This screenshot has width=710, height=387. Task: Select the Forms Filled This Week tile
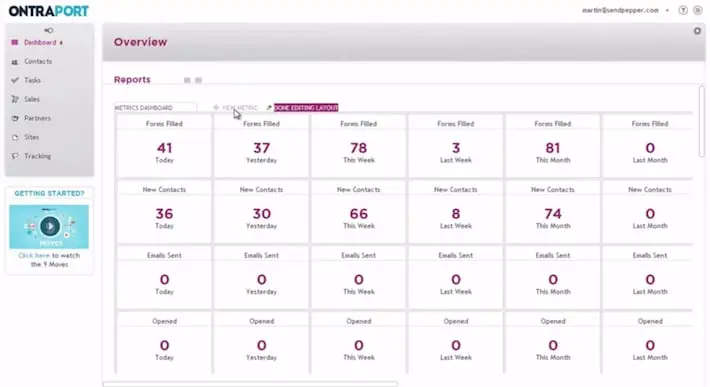coord(359,146)
